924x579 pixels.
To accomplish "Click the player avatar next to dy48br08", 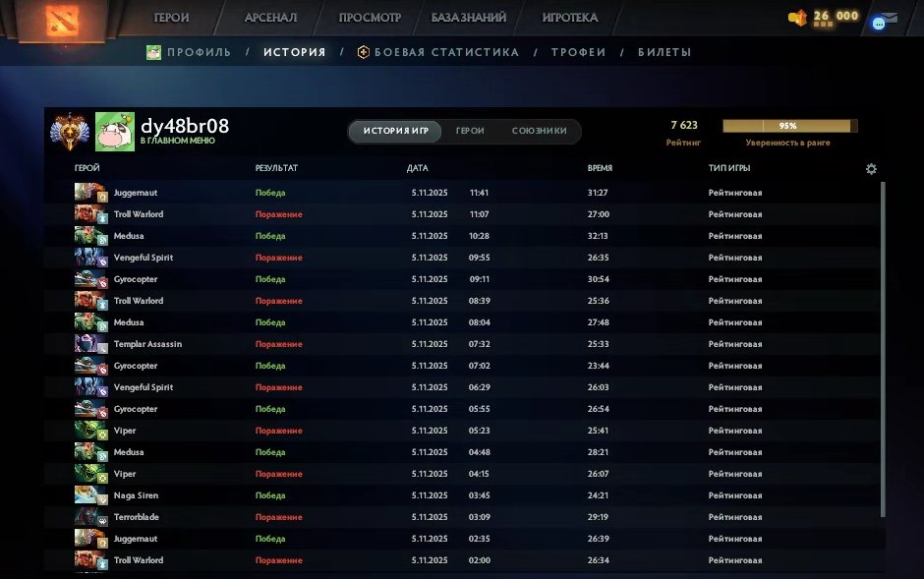I will (114, 132).
